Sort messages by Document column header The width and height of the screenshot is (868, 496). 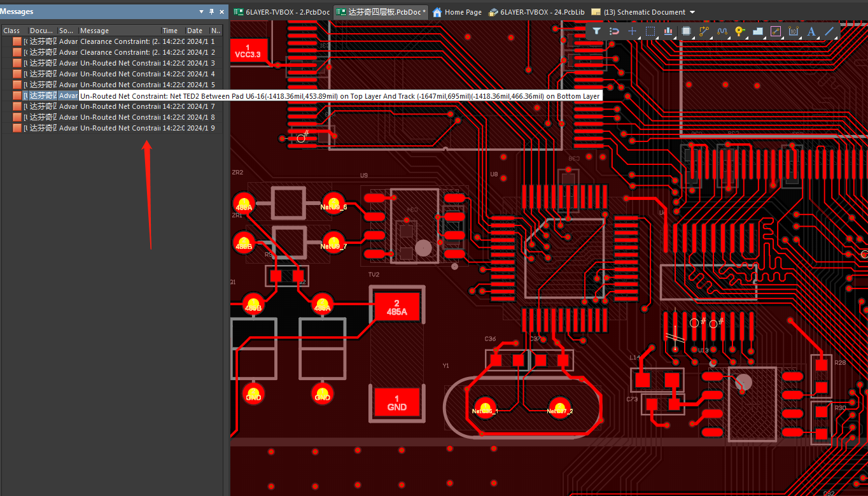coord(42,31)
